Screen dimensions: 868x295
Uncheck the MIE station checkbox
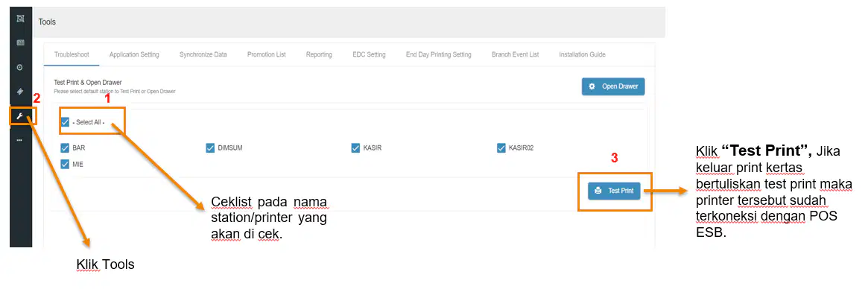66,164
